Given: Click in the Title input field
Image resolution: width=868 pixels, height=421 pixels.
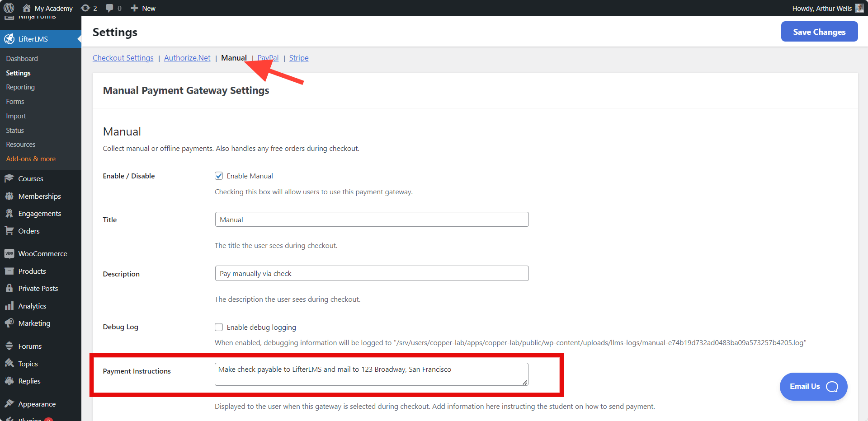Looking at the screenshot, I should coord(372,220).
